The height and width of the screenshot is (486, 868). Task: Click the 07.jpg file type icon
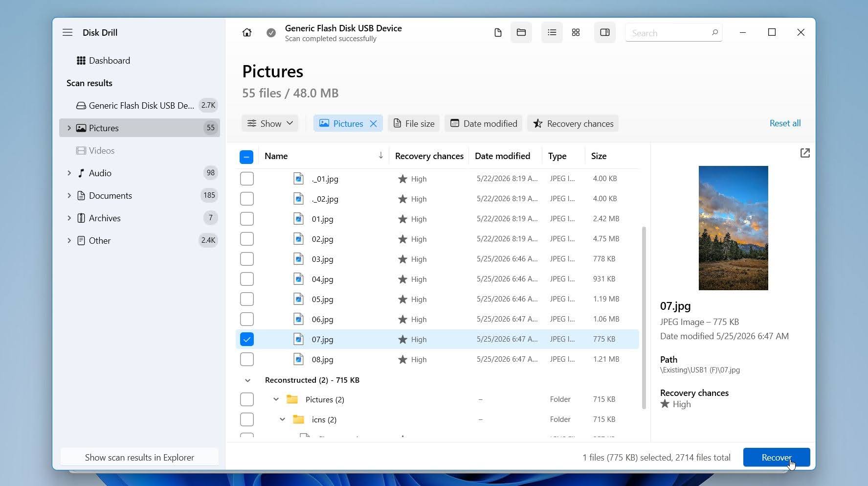tap(298, 339)
